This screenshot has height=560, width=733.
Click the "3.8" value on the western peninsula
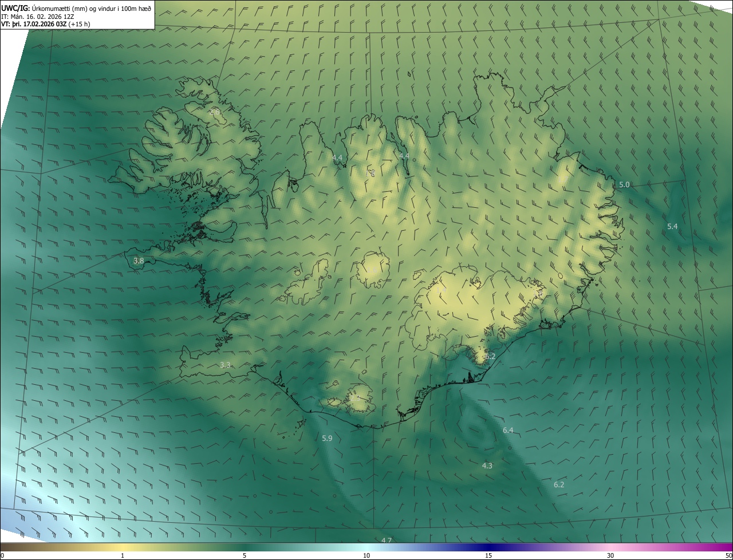tap(139, 261)
